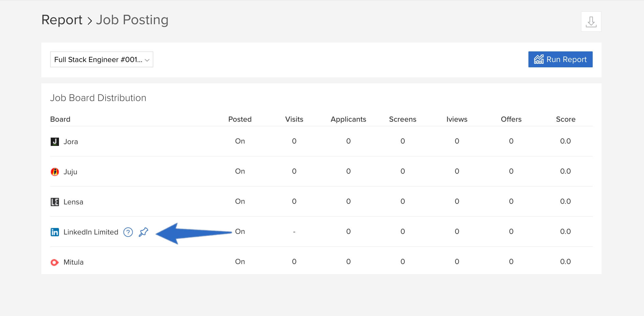Click the Juju board logo icon
The height and width of the screenshot is (316, 644).
(55, 172)
